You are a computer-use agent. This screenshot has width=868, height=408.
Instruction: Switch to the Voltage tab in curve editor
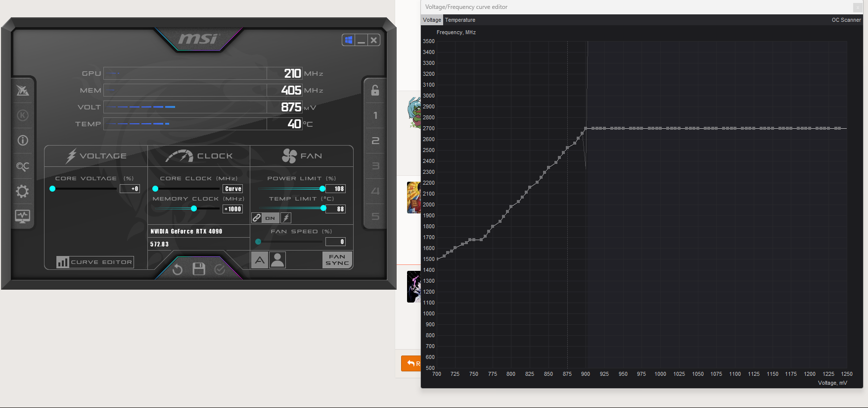[432, 20]
